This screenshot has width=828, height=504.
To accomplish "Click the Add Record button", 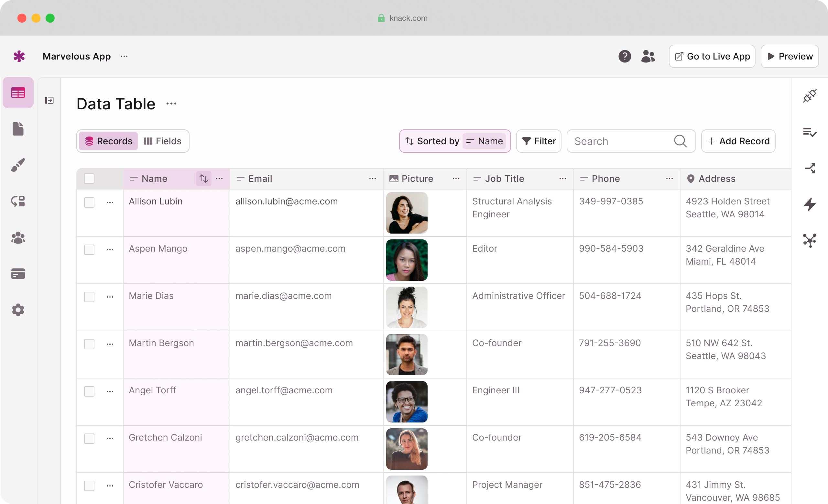I will pyautogui.click(x=738, y=141).
